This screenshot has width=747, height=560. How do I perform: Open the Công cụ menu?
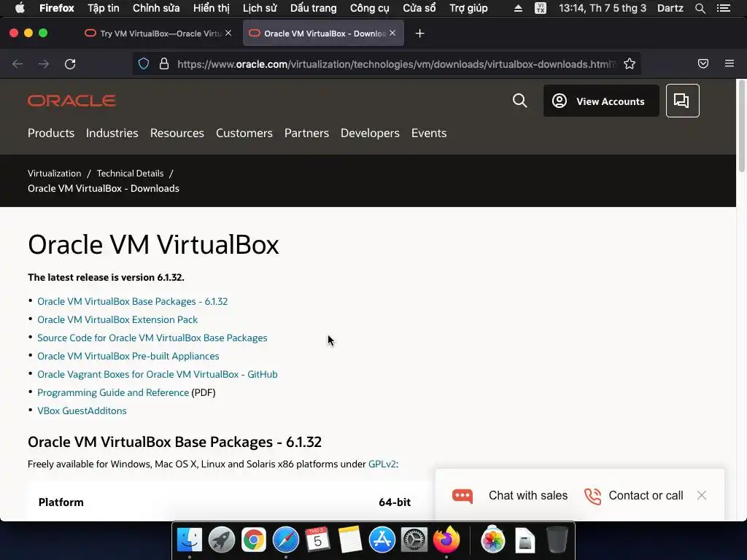pos(370,8)
